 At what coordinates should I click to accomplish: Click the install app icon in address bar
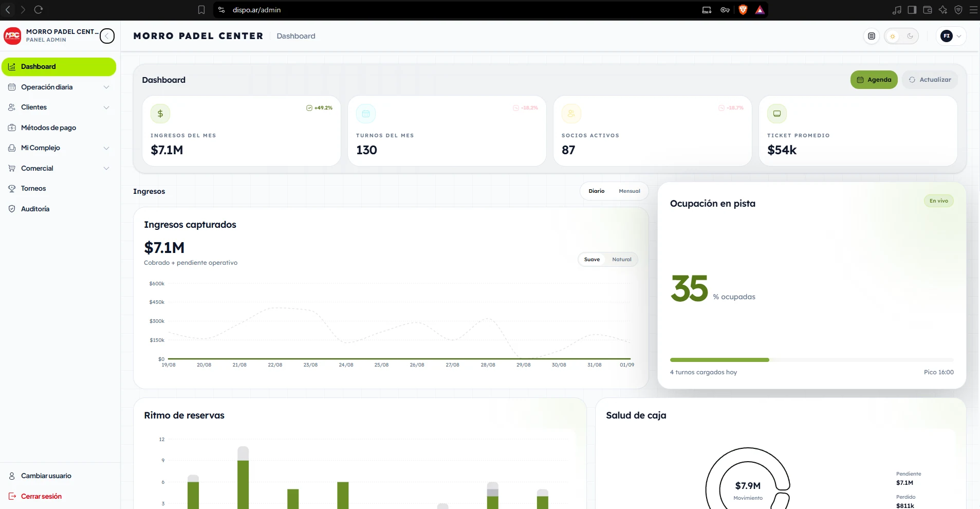pyautogui.click(x=707, y=10)
